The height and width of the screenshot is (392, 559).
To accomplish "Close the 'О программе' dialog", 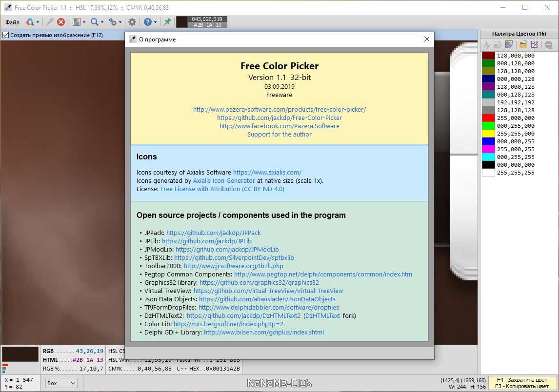I will tap(427, 39).
